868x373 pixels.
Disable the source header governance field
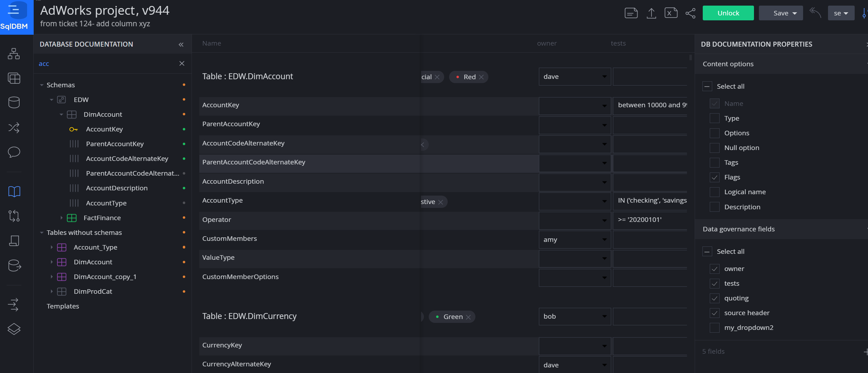click(714, 313)
